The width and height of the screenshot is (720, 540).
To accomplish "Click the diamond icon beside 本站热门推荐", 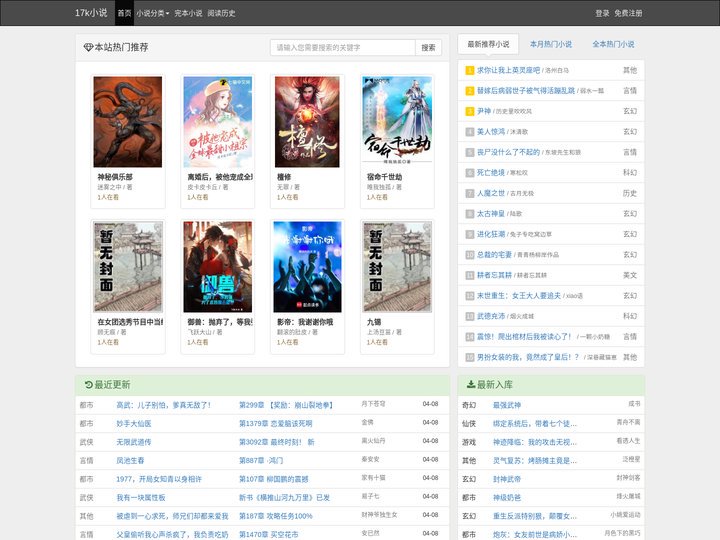I will coord(88,47).
